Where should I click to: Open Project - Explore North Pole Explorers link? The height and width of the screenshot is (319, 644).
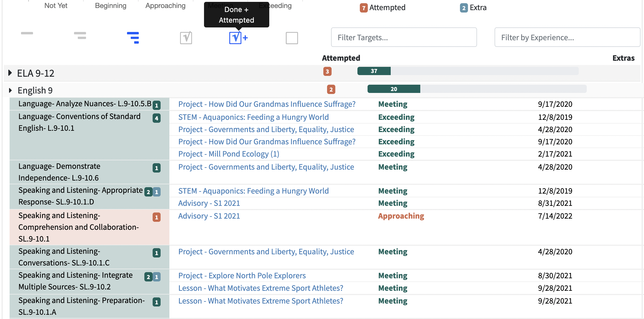click(x=242, y=276)
